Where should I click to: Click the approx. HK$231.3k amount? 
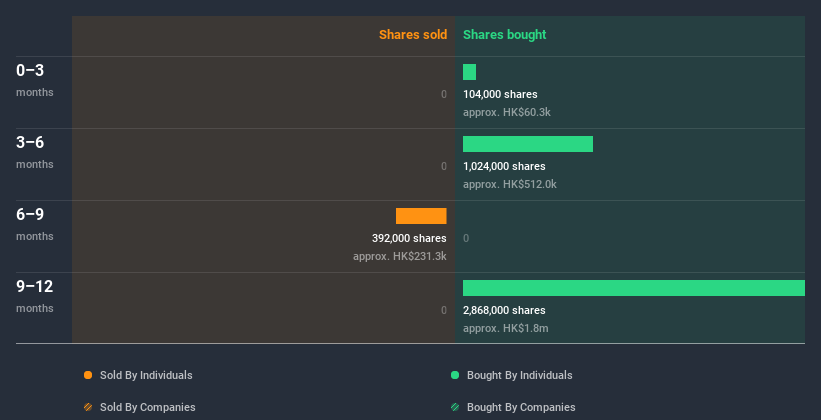pos(400,256)
